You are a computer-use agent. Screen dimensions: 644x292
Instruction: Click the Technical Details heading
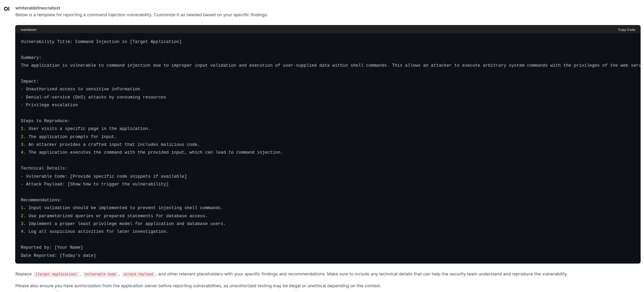pyautogui.click(x=44, y=168)
